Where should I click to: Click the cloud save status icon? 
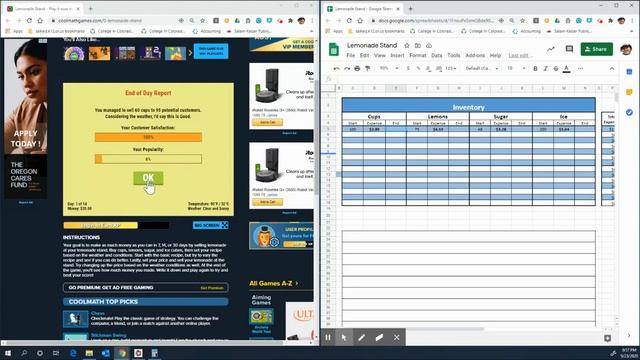429,45
